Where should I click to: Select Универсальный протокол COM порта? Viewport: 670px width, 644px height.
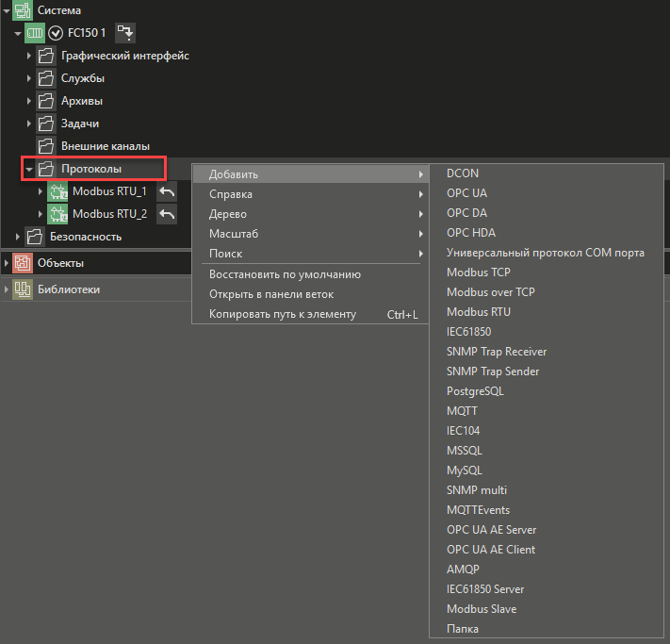547,253
